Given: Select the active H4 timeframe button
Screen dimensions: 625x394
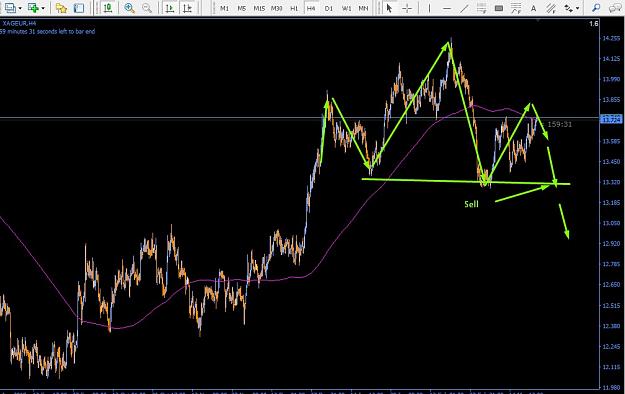Looking at the screenshot, I should click(x=311, y=8).
